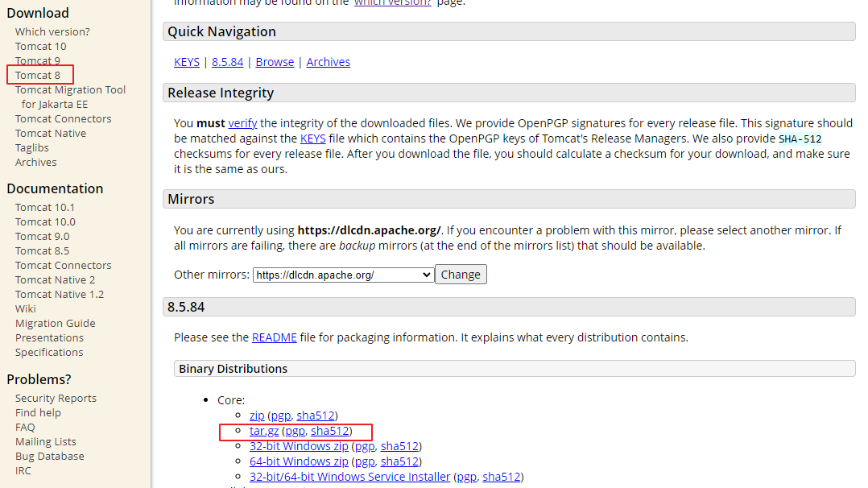
Task: Click KEYS in Quick Navigation
Action: click(x=187, y=62)
